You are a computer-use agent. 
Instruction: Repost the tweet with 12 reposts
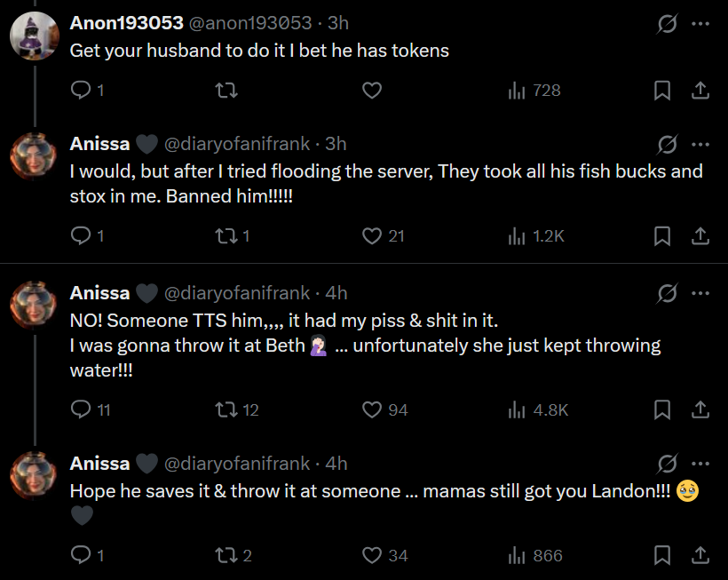click(x=227, y=409)
